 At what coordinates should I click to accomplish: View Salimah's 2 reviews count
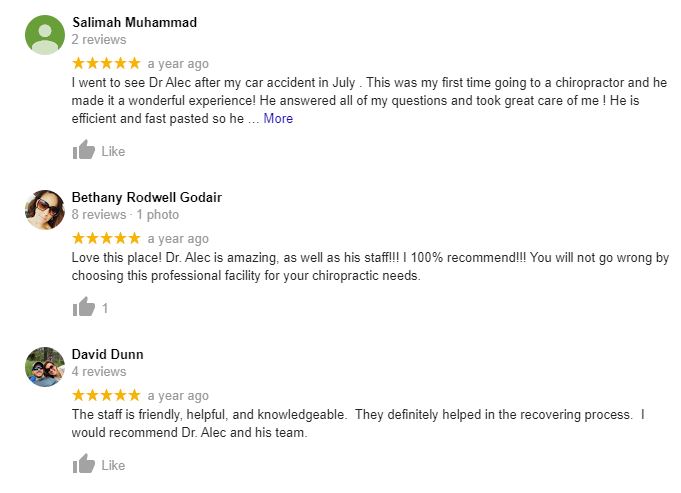coord(99,40)
